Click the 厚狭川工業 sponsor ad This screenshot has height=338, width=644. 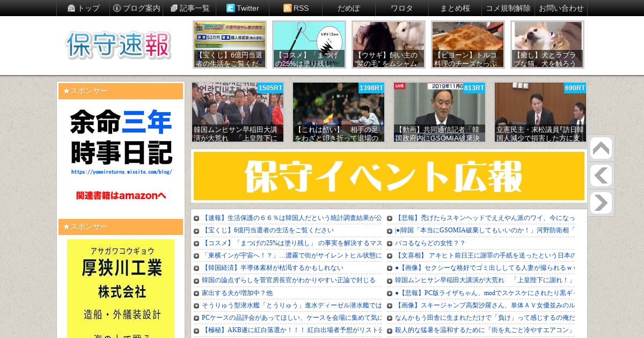pyautogui.click(x=121, y=289)
